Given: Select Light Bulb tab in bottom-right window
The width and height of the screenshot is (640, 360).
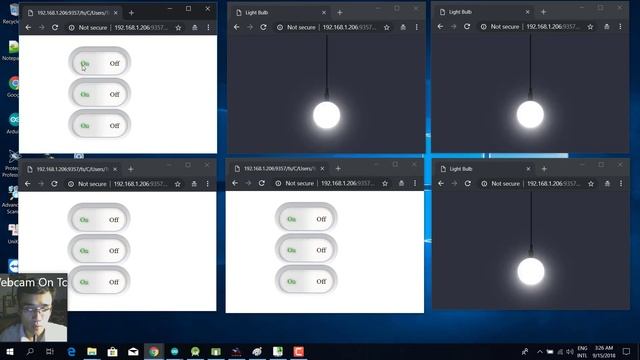Looking at the screenshot, I should pos(484,169).
